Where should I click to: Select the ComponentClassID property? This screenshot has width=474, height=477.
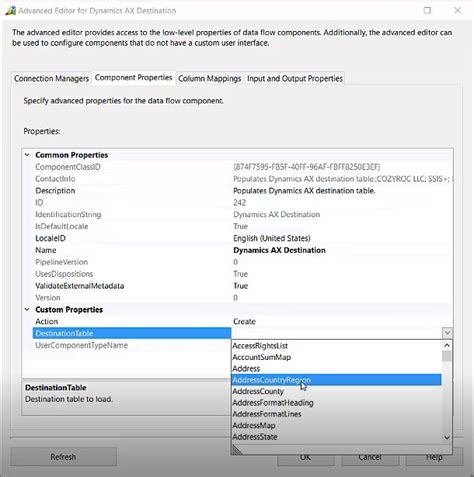68,167
